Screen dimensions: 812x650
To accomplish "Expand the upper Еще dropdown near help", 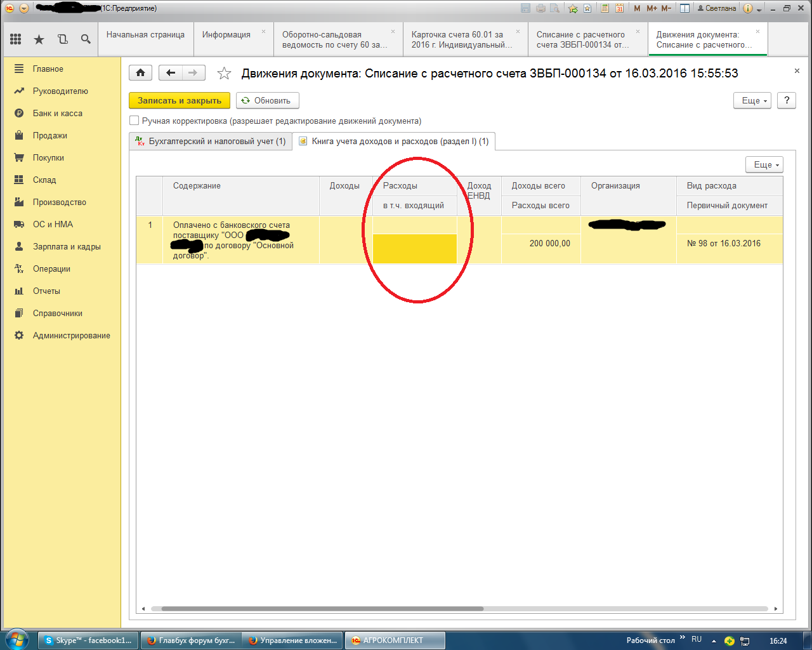I will pos(752,100).
